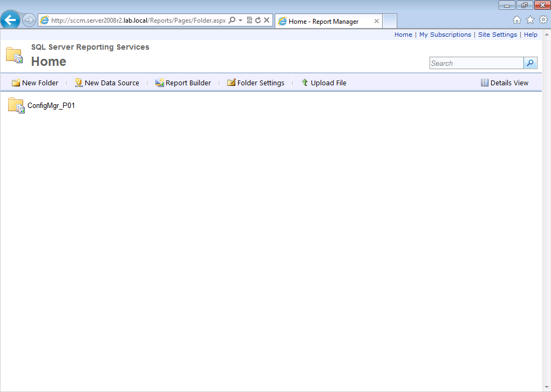Click New Folder label in toolbar
The height and width of the screenshot is (392, 551).
tap(40, 83)
